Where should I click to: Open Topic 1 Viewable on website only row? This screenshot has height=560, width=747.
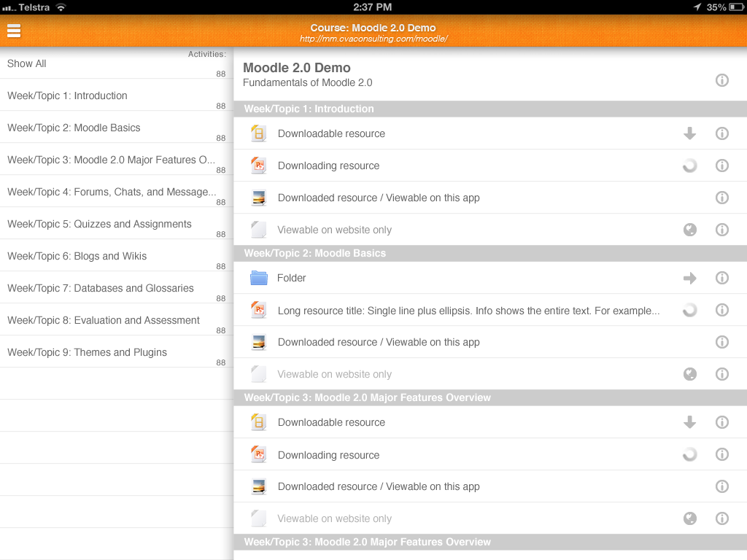click(490, 230)
